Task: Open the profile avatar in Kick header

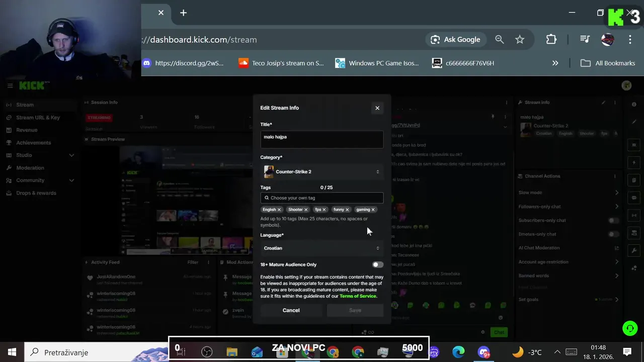Action: (626, 86)
